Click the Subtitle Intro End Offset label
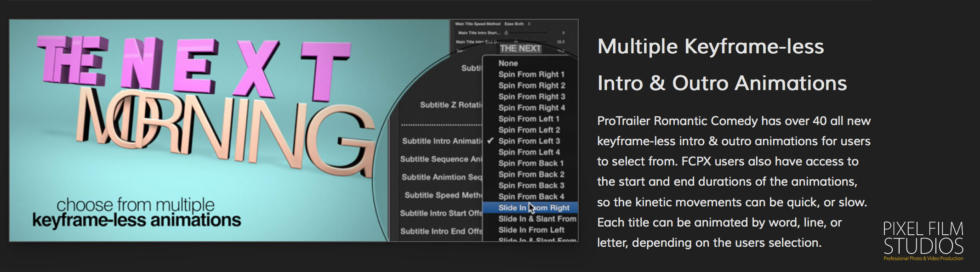 tap(441, 231)
